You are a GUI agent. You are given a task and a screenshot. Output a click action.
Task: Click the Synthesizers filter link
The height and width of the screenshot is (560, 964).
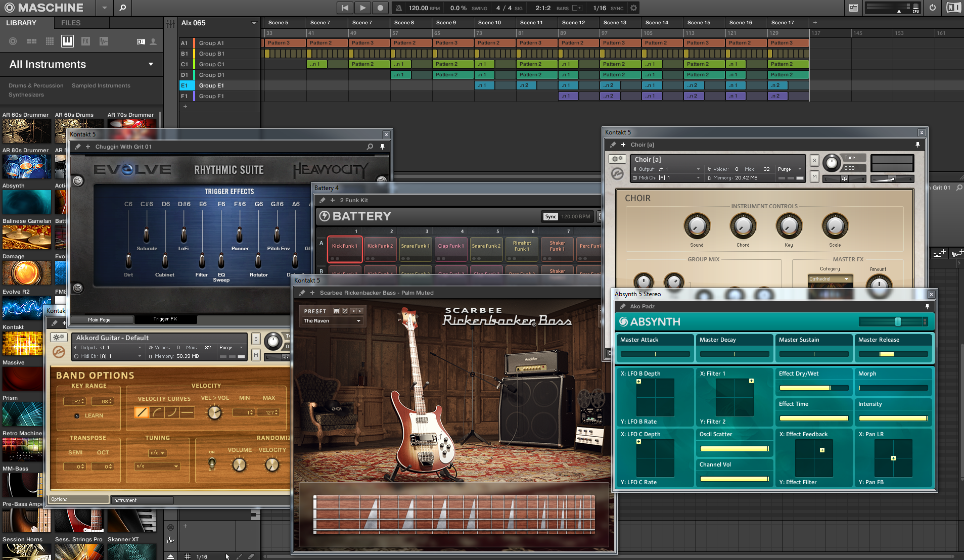(26, 95)
